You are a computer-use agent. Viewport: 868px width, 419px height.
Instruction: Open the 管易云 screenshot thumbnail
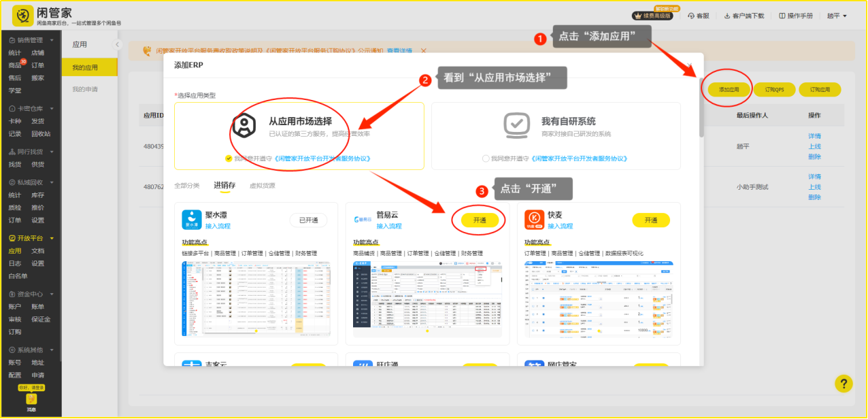pos(427,298)
